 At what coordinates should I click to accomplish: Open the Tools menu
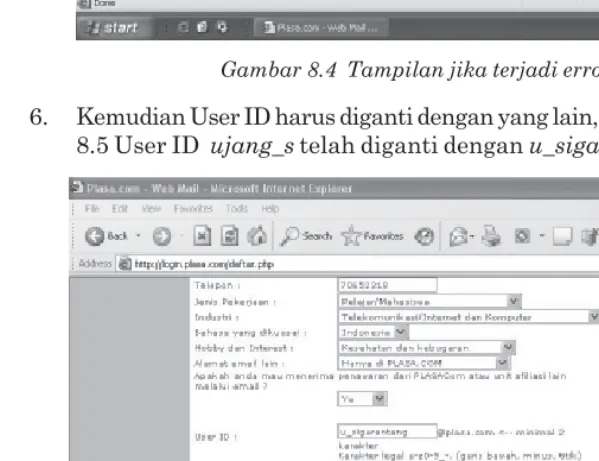pyautogui.click(x=236, y=209)
